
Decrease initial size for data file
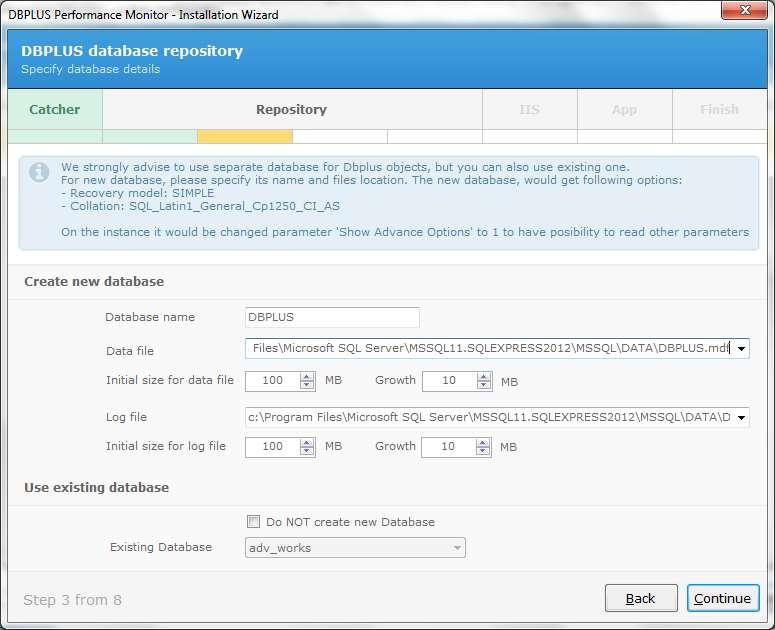pyautogui.click(x=307, y=385)
